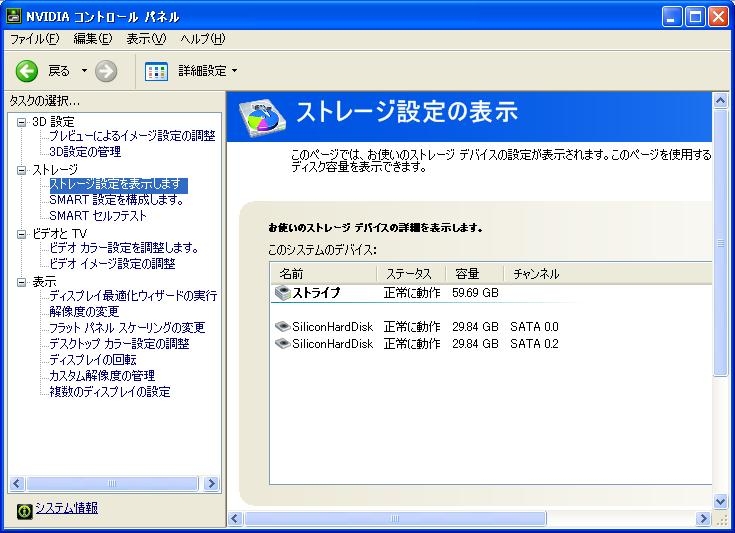735x533 pixels.
Task: Select デスクトップ カラー設定の調整
Action: 119,344
